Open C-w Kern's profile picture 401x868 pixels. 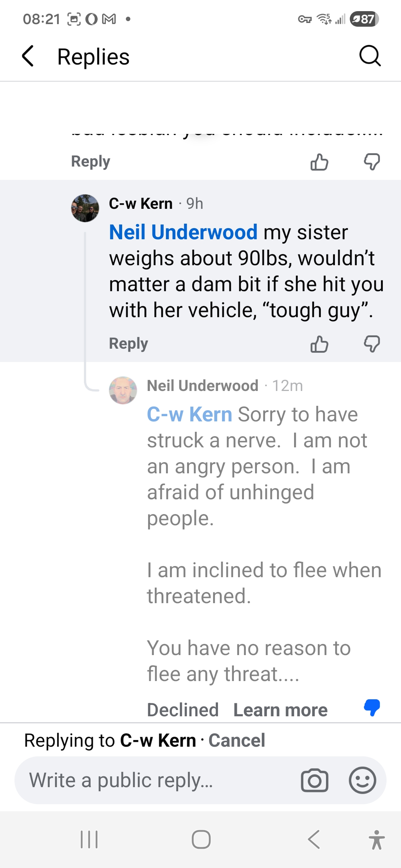coord(85,208)
